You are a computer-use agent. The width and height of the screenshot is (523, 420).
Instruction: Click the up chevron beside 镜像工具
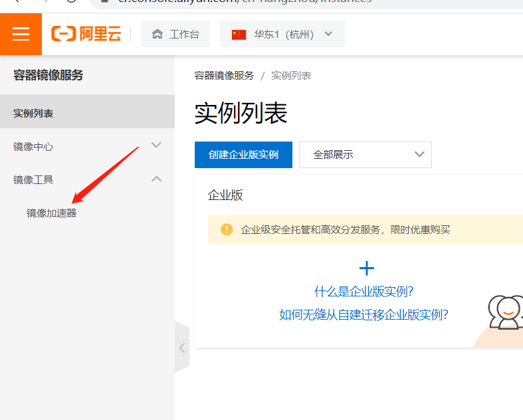[156, 179]
